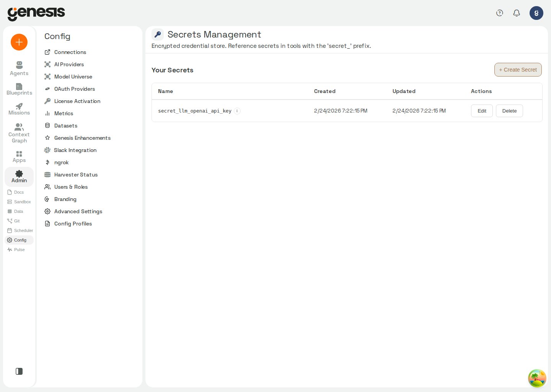Open the user profile avatar
This screenshot has height=392, width=551.
[536, 13]
